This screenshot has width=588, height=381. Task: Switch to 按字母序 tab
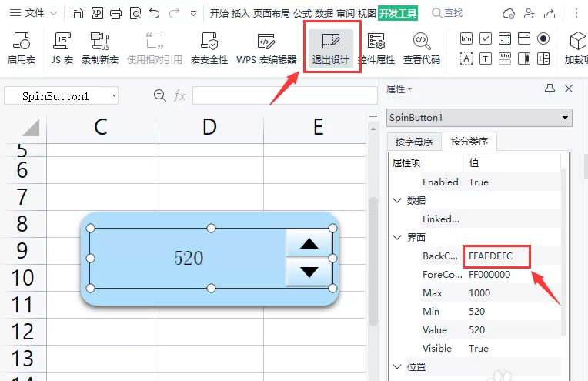coord(414,142)
